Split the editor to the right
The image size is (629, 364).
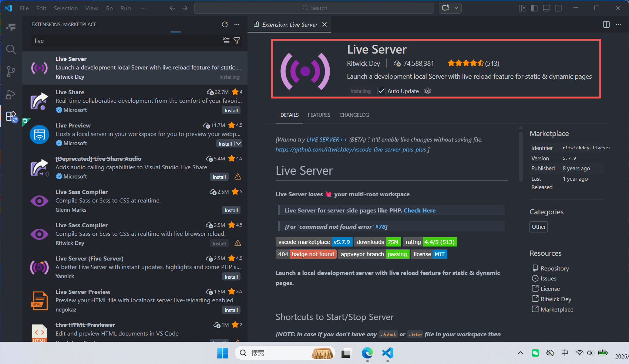coord(606,24)
